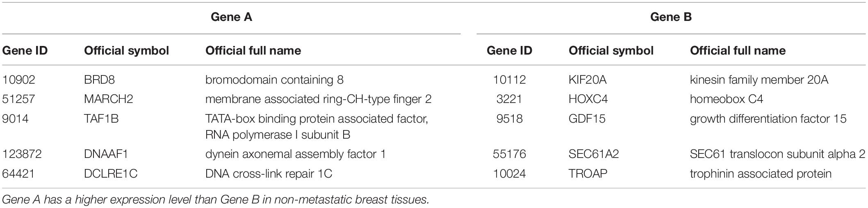Click the Gene A group header
The height and width of the screenshot is (208, 868).
click(x=231, y=17)
